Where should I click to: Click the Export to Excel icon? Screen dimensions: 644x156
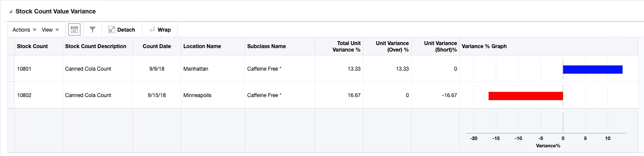[x=74, y=29]
